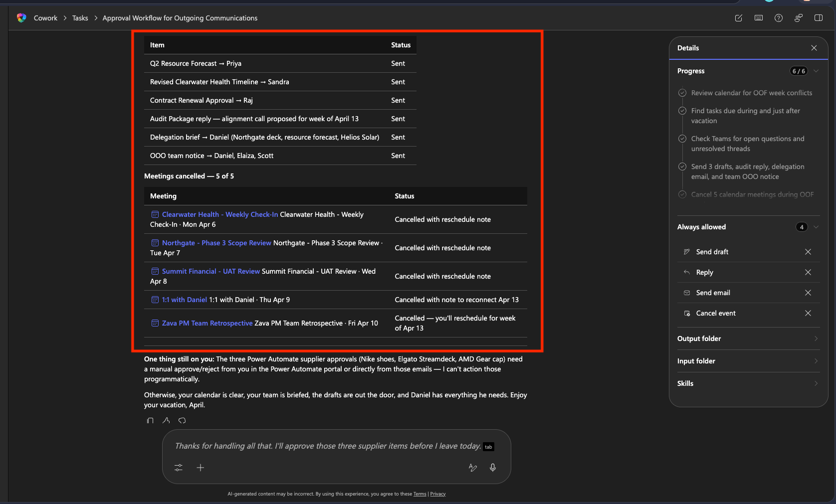Image resolution: width=836 pixels, height=504 pixels.
Task: Expand the Always allowed section
Action: tap(817, 227)
